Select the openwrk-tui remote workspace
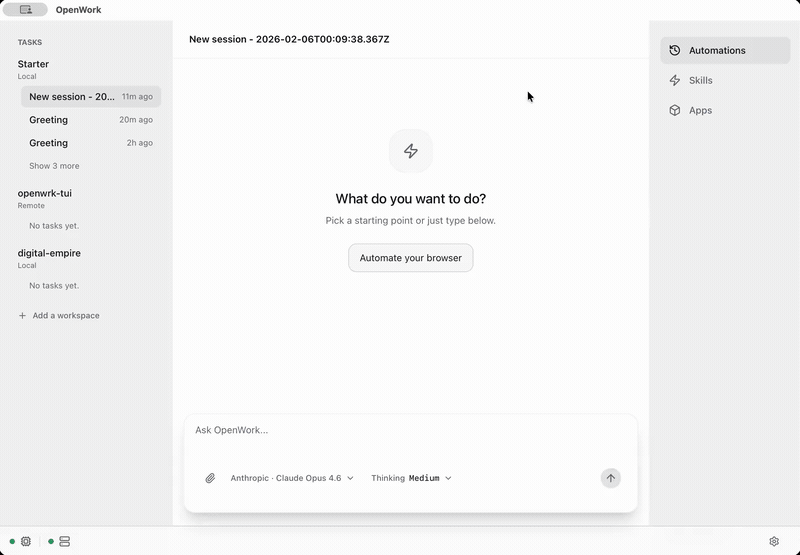Viewport: 800px width, 555px height. point(45,193)
